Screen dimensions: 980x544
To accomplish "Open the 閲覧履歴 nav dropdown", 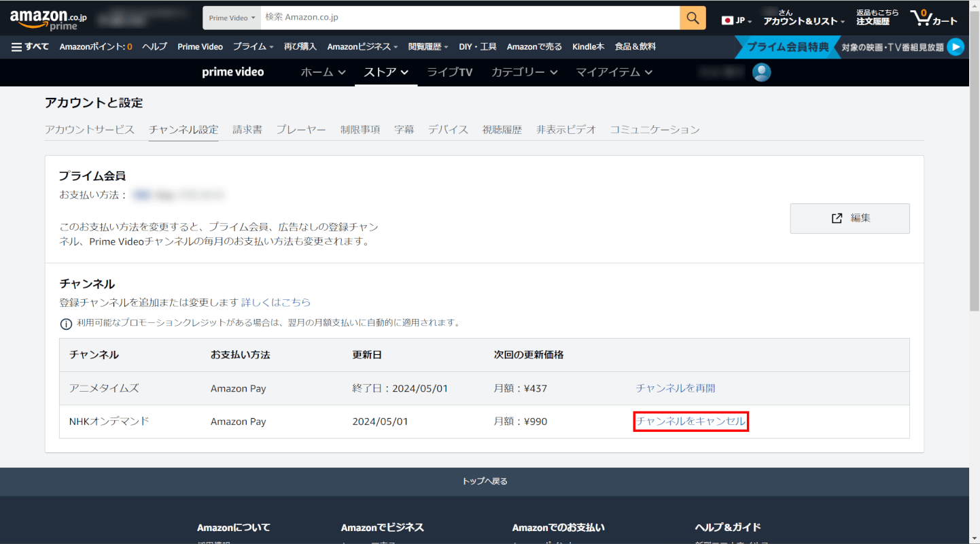I will (428, 47).
